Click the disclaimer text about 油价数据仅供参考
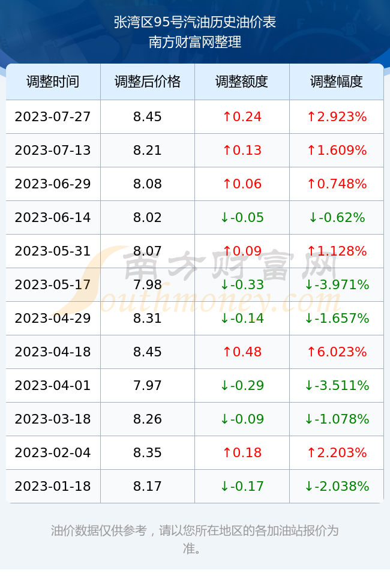Image resolution: width=390 pixels, height=588 pixels. [194, 539]
